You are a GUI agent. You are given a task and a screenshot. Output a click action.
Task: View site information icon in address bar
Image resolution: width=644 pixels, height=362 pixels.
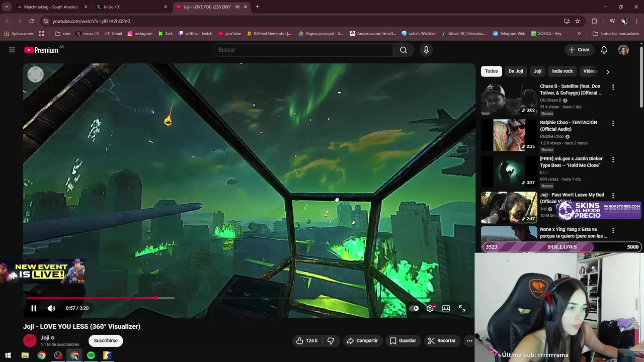click(x=46, y=21)
